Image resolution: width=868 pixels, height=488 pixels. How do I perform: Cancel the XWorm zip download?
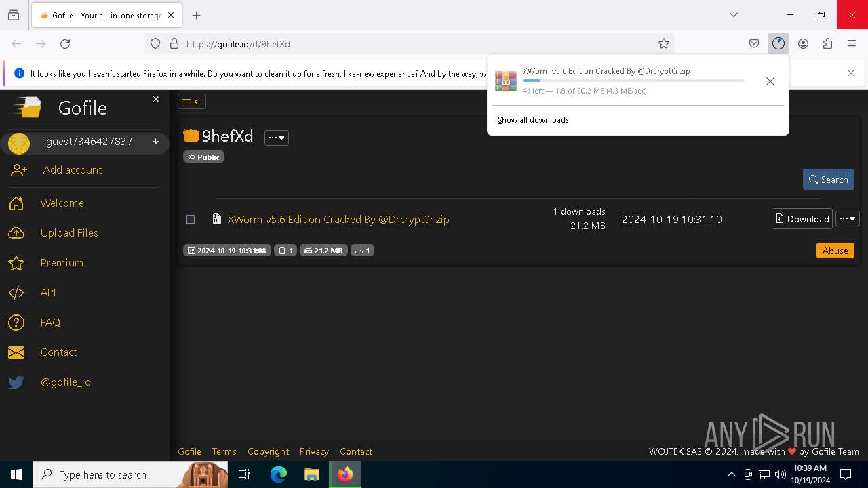tap(770, 81)
